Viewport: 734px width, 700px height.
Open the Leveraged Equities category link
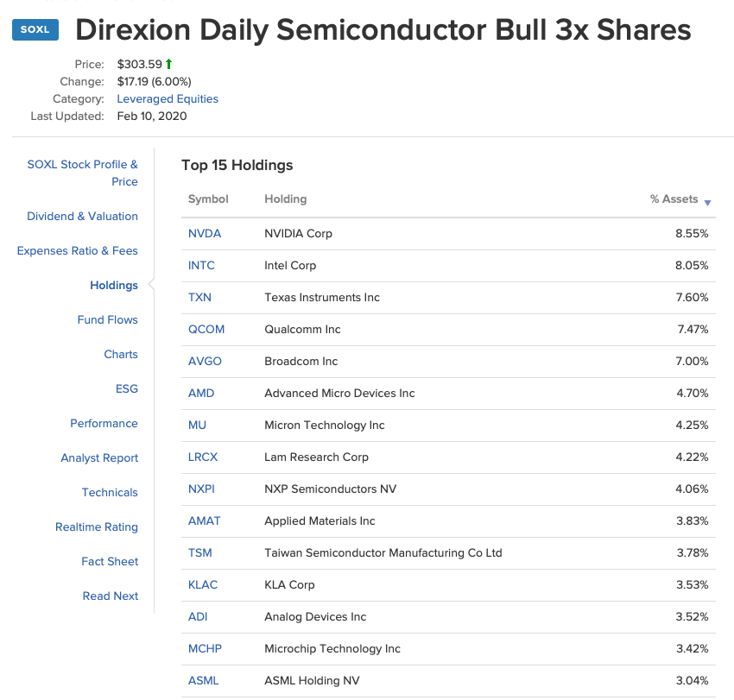tap(168, 98)
